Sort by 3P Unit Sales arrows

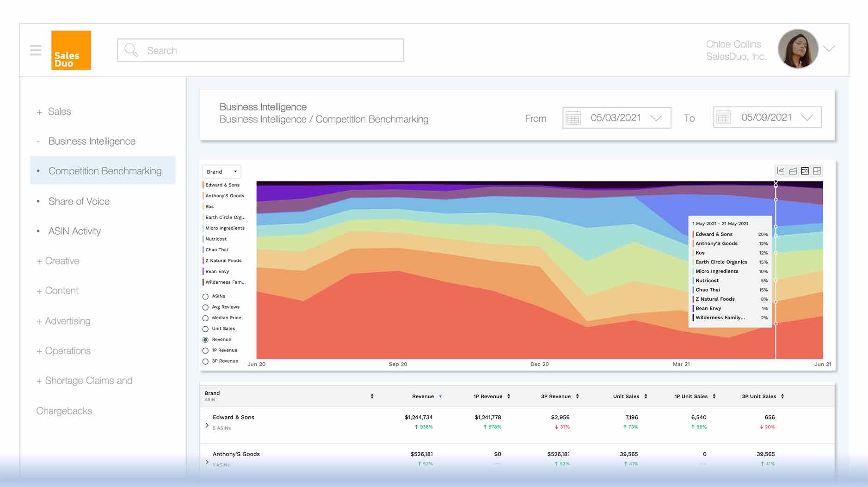tap(782, 396)
